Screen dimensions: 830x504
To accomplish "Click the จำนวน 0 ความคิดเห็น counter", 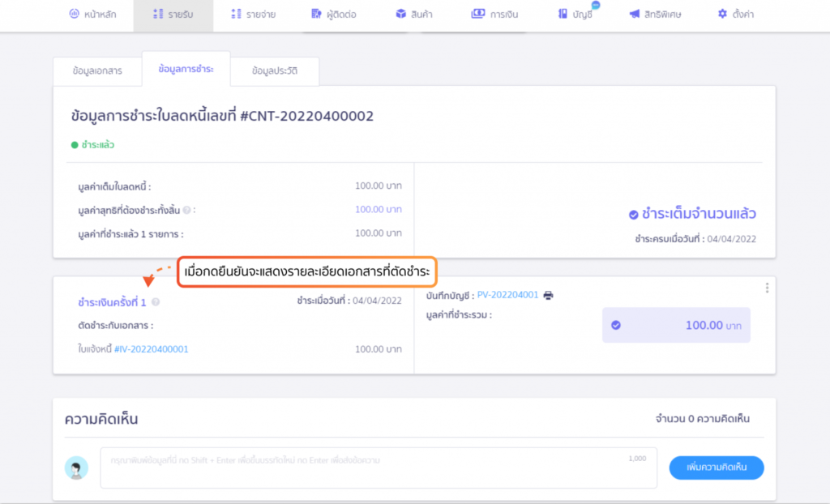I will 703,419.
